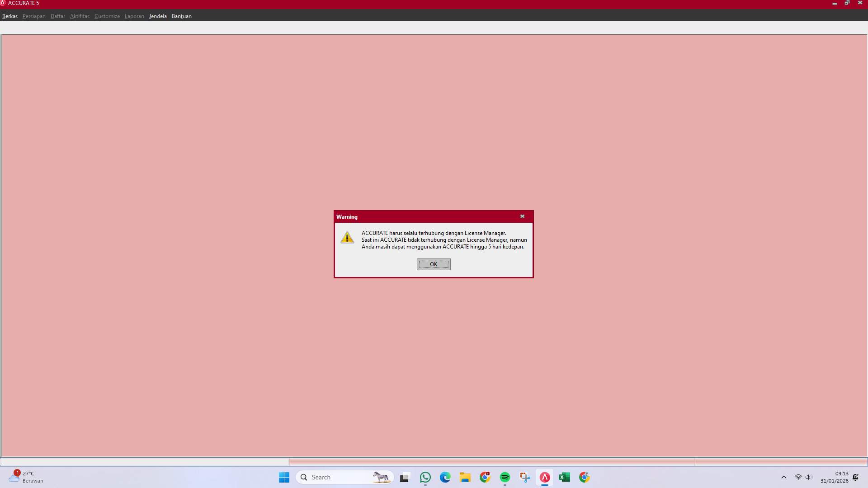Open the volume control
Image resolution: width=868 pixels, height=488 pixels.
point(809,477)
